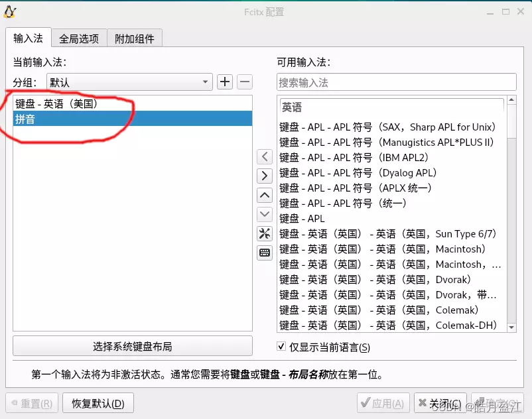
Task: Select APL entry 'Manugistics APL*PLUS II'
Action: 392,143
